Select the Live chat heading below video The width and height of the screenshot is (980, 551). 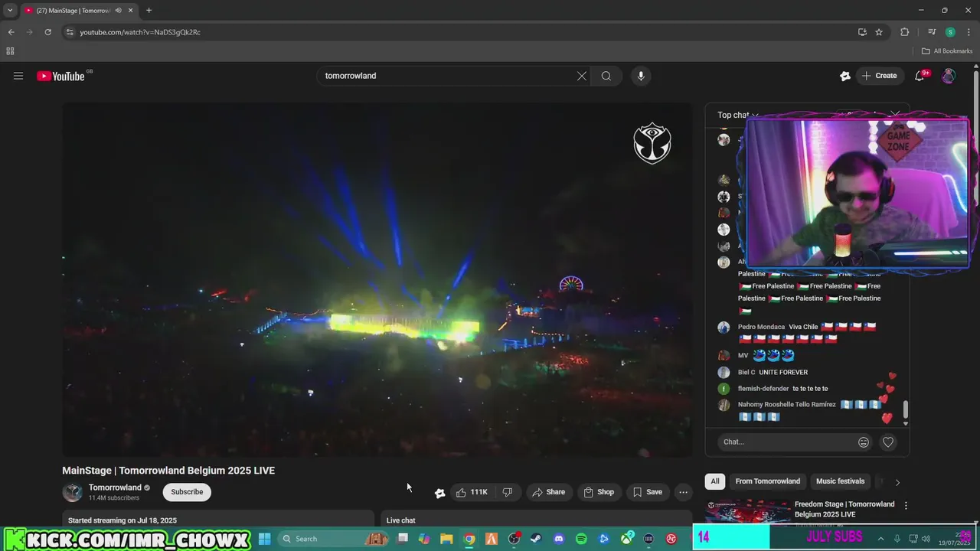coord(401,520)
